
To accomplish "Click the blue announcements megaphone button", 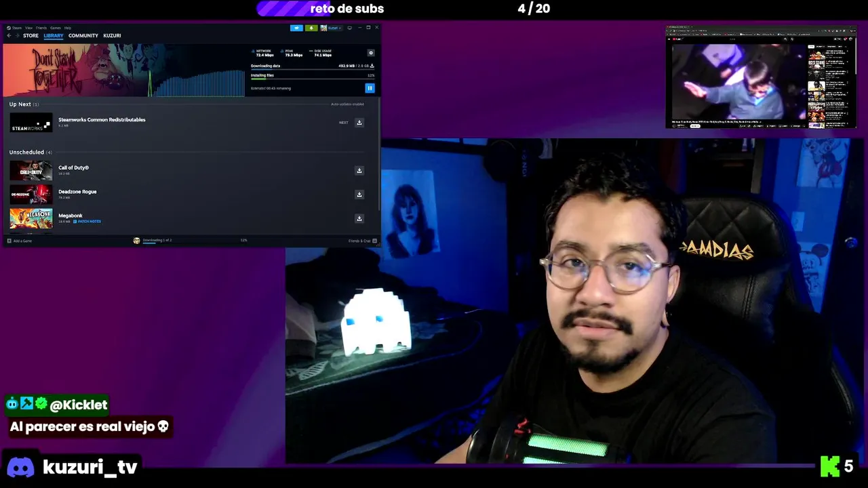I will 296,28.
